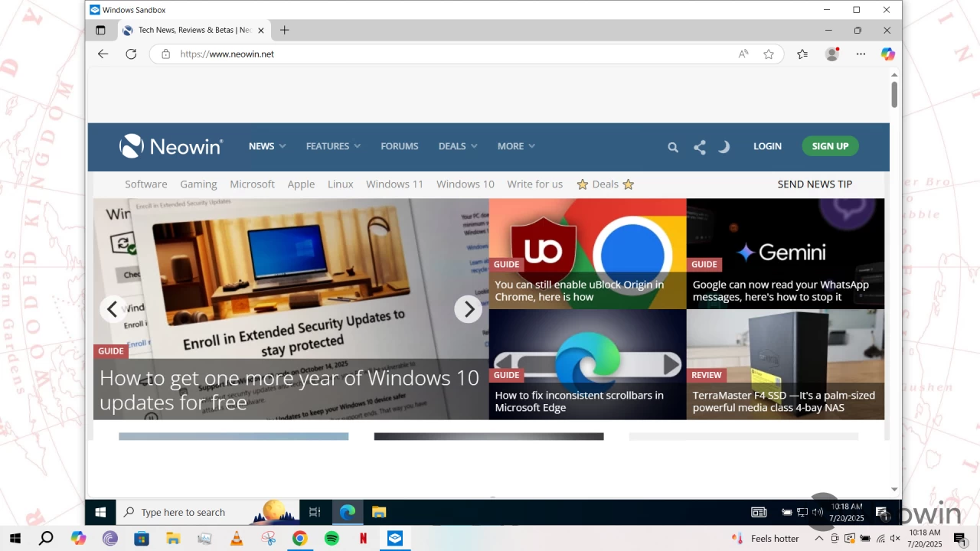Screen dimensions: 980x551
Task: Open Neowin site search magnifier
Action: 672,147
